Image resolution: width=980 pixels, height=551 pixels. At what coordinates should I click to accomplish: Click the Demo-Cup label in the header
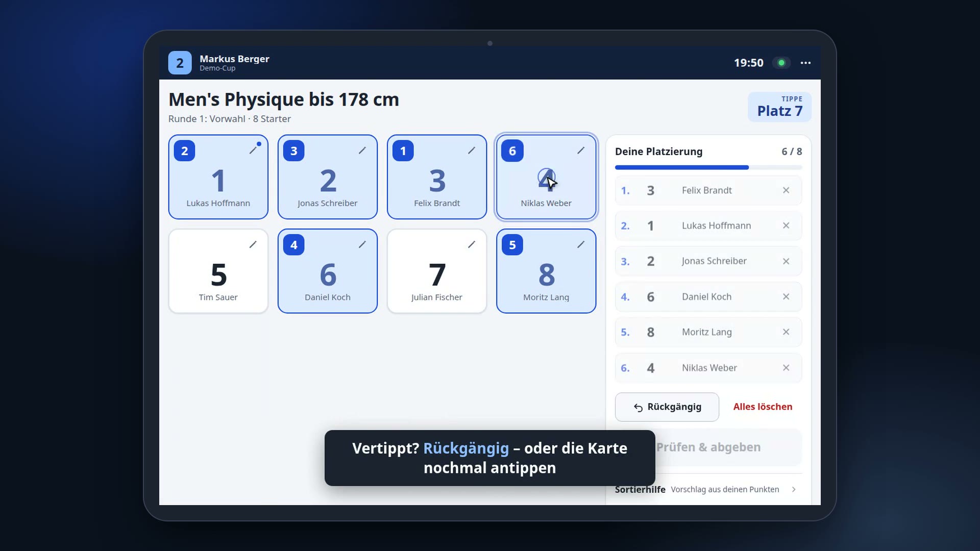(217, 68)
